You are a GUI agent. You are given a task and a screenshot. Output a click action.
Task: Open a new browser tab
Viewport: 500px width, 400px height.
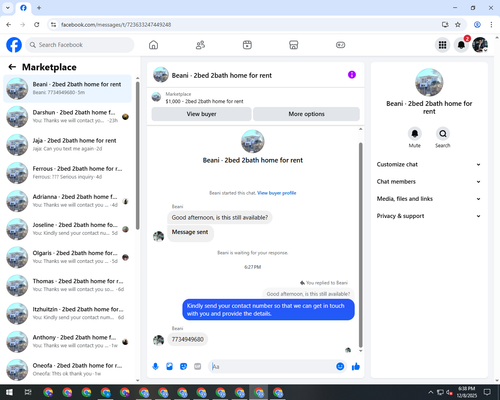39,8
